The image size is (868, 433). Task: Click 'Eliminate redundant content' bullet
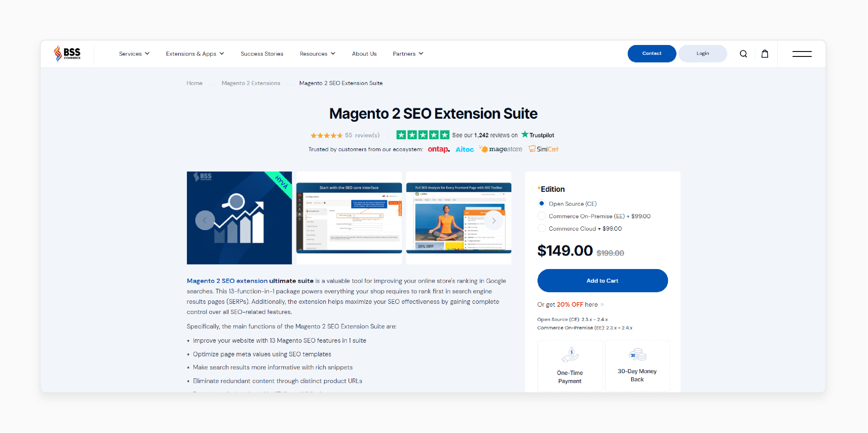[x=277, y=381]
